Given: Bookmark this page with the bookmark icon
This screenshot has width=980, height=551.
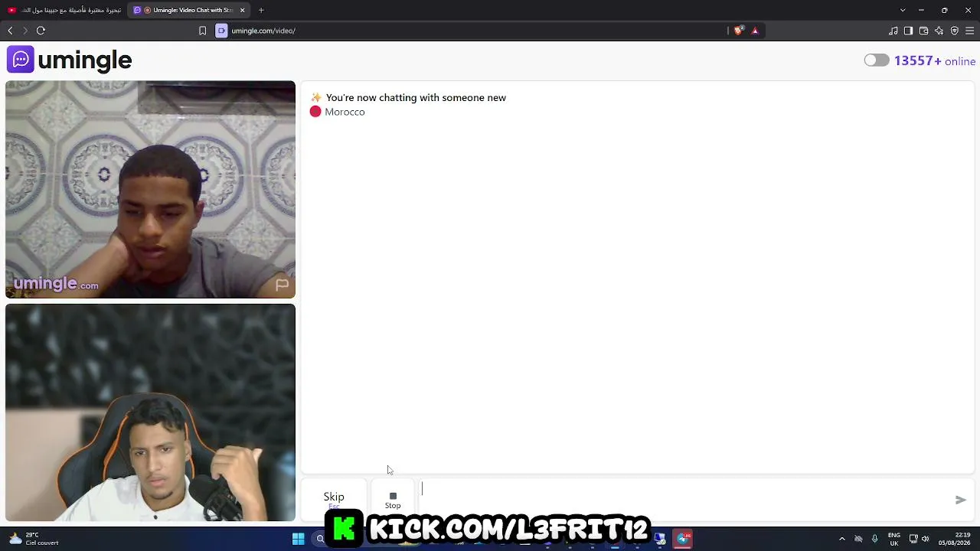Looking at the screenshot, I should pyautogui.click(x=202, y=31).
